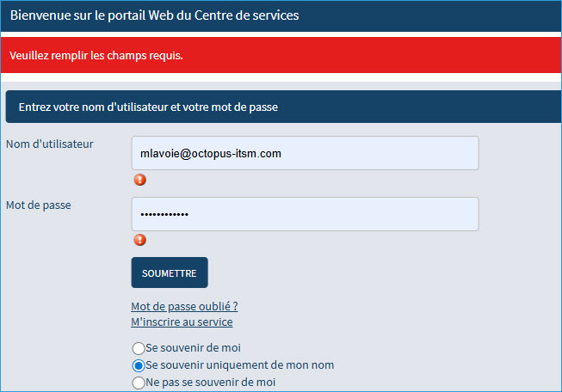Click the error icon below the password field

click(139, 240)
